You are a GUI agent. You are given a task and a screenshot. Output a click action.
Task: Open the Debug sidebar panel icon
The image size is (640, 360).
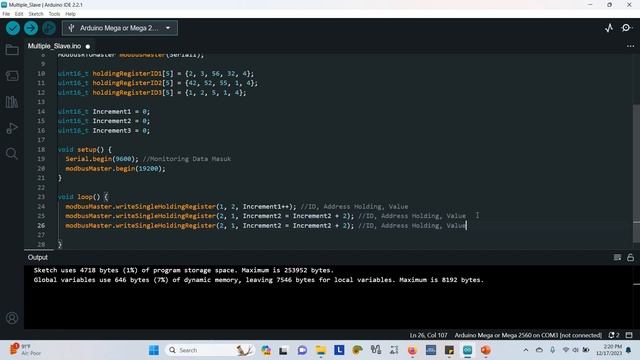(12, 128)
